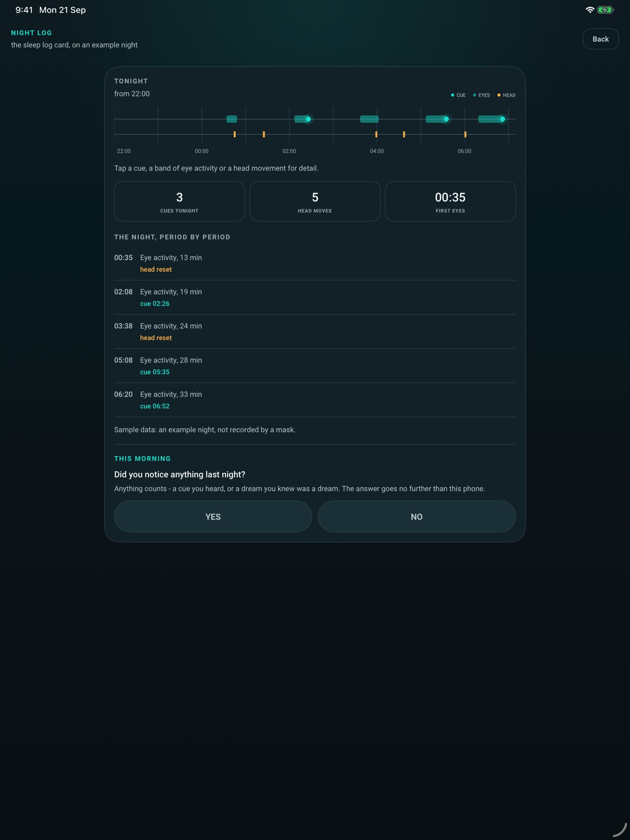Select the 06:20 eye activity, 33 min row
The width and height of the screenshot is (630, 840).
tap(315, 400)
